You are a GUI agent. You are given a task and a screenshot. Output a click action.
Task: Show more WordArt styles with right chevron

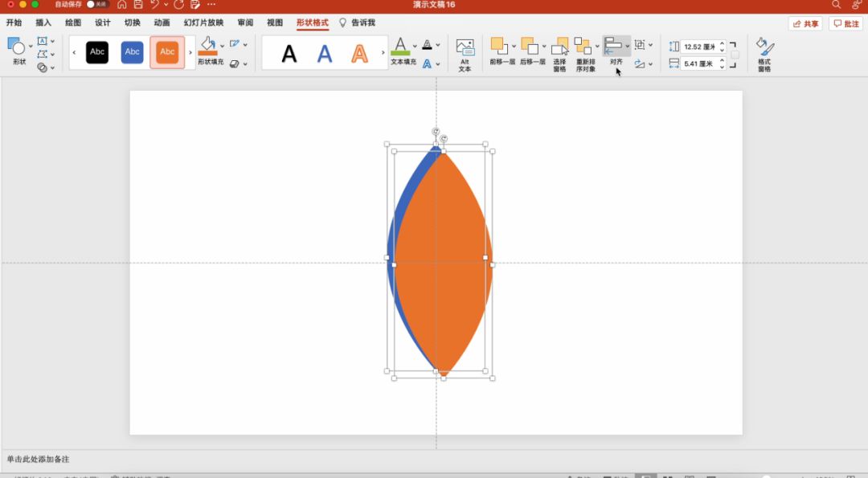(383, 52)
